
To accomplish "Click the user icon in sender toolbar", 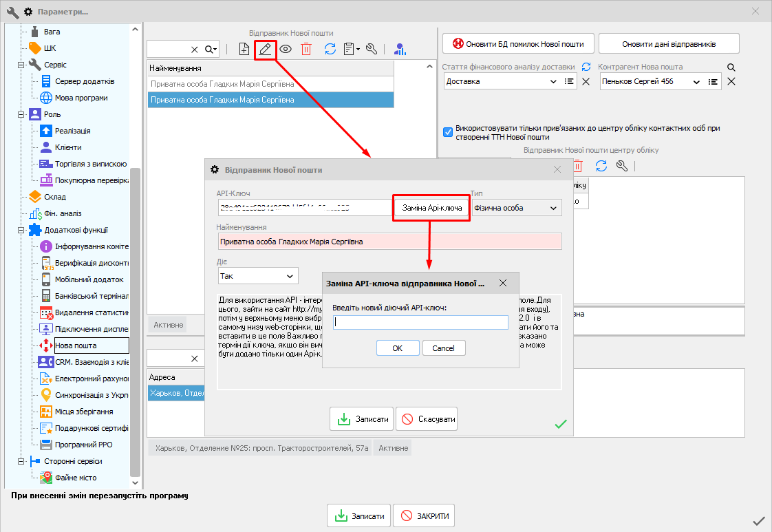I will [x=400, y=49].
